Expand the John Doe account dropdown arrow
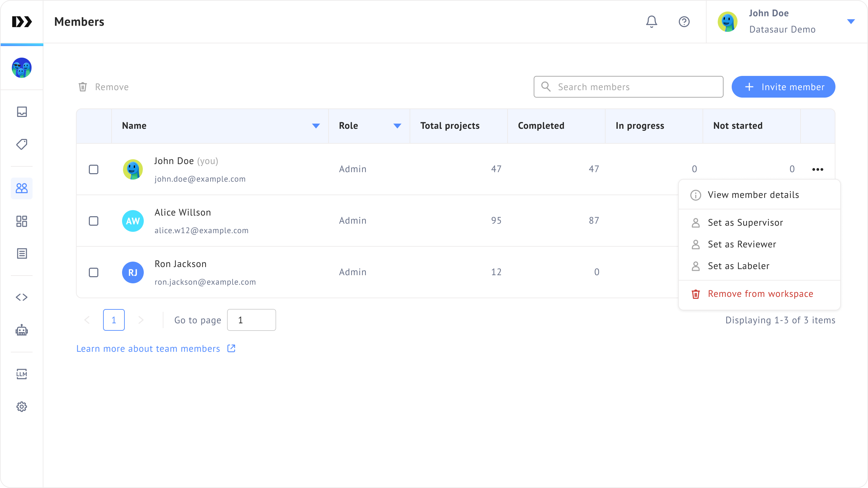The width and height of the screenshot is (868, 488). tap(851, 22)
